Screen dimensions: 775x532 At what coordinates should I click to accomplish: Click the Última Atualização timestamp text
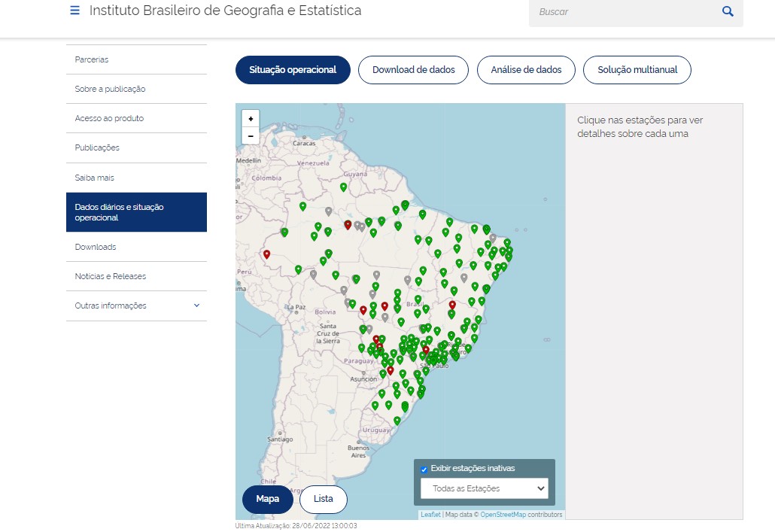(296, 525)
